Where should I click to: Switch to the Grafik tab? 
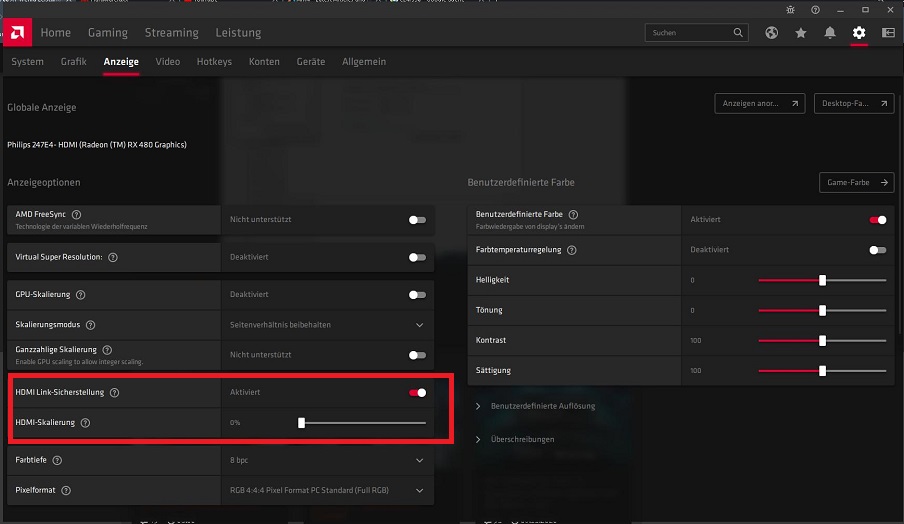pyautogui.click(x=74, y=62)
